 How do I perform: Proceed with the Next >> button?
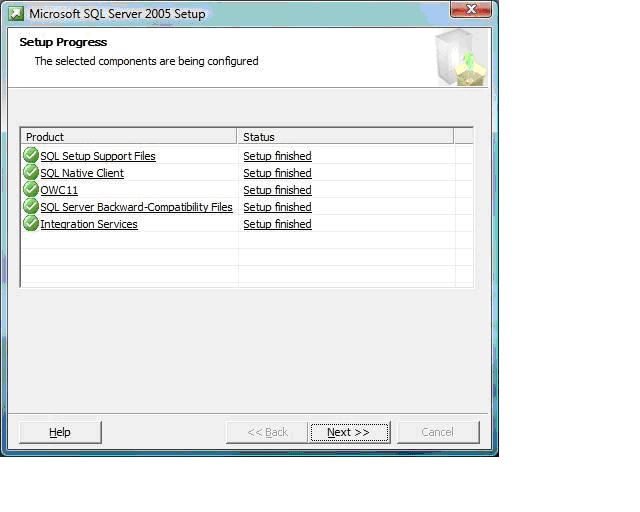pos(348,432)
